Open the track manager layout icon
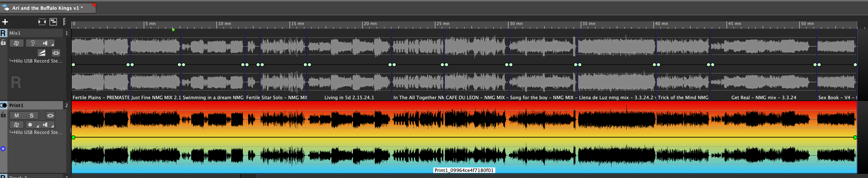Image resolution: width=868 pixels, height=178 pixels. tap(53, 22)
